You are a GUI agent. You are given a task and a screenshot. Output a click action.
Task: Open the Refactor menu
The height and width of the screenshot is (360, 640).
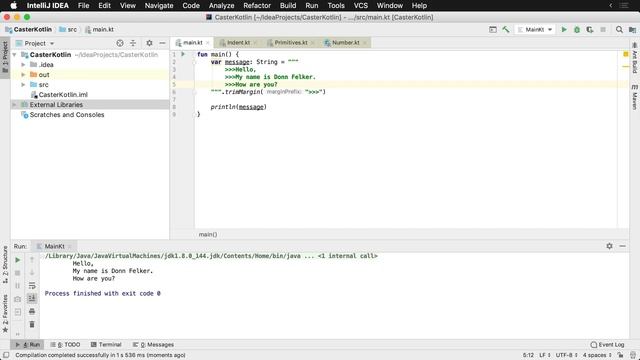click(257, 5)
